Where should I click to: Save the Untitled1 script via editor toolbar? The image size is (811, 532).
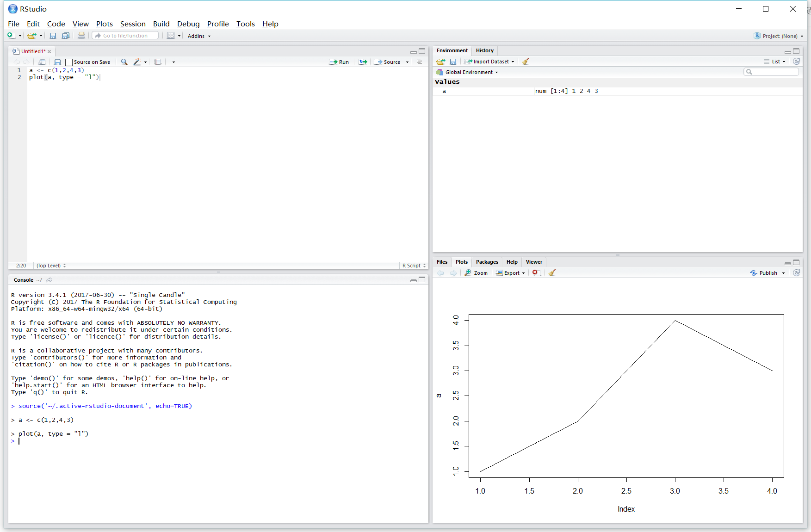57,62
